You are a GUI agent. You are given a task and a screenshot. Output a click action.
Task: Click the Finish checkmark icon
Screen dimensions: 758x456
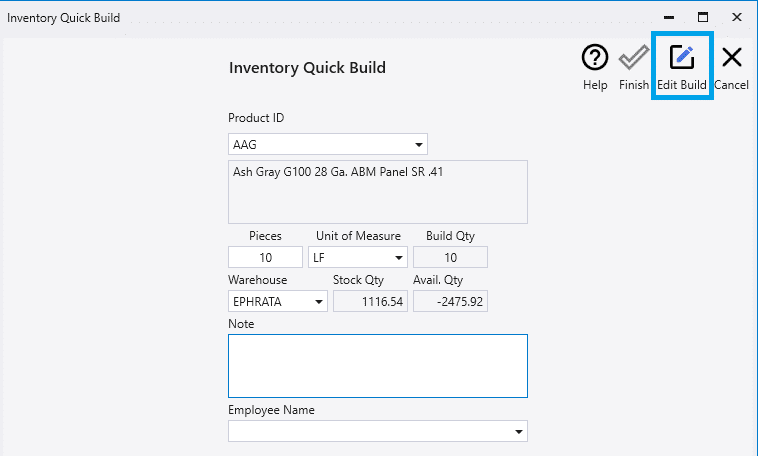[x=634, y=58]
